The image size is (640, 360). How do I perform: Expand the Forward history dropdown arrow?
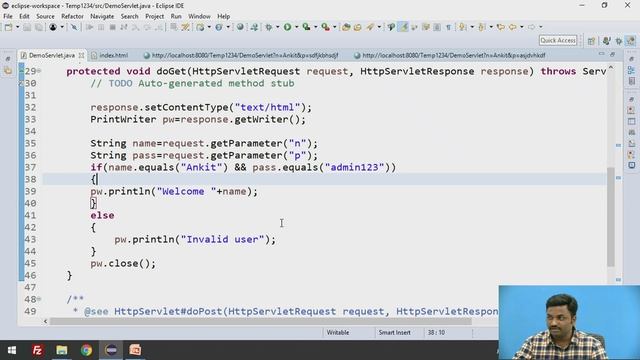point(540,27)
